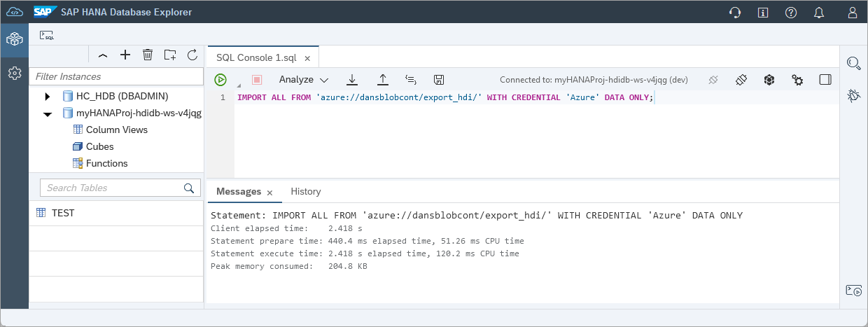Close the Messages tab

pyautogui.click(x=269, y=193)
